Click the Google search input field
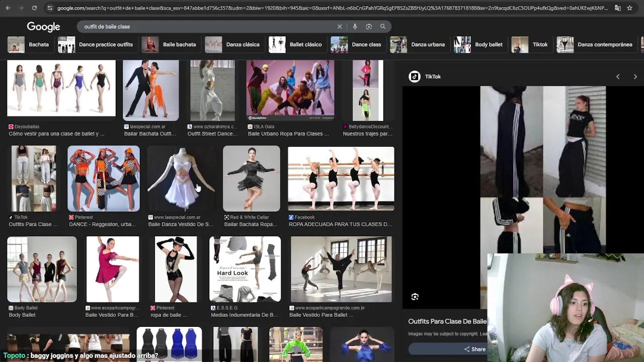 (x=207, y=27)
